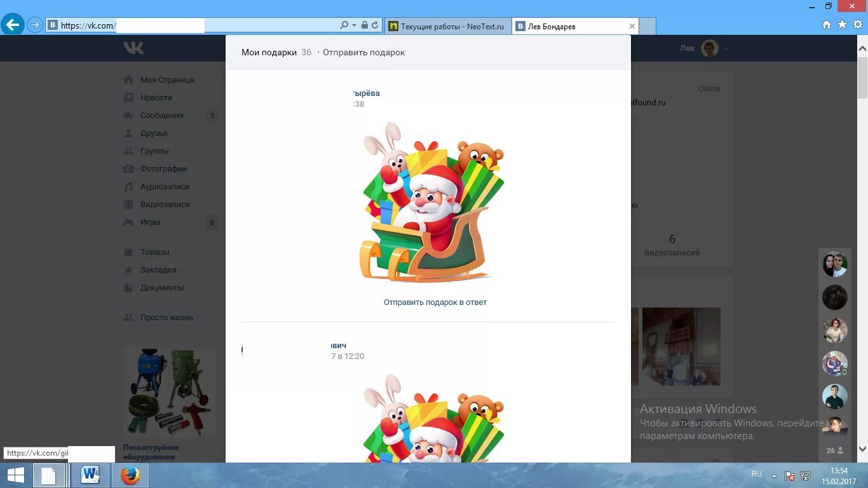This screenshot has height=488, width=868.
Task: Open the Просто жизнь group link
Action: click(166, 317)
